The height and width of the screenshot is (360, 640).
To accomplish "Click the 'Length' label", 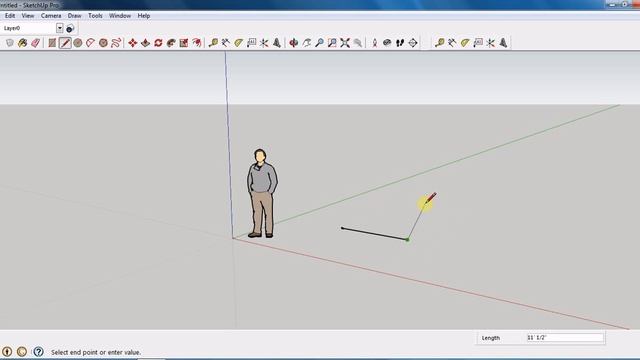I will [x=491, y=338].
